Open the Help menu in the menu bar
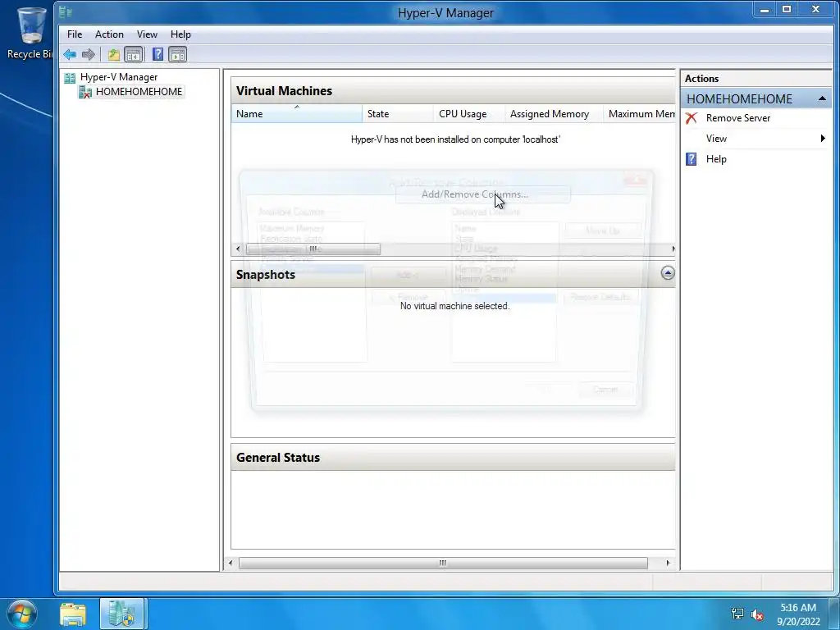The width and height of the screenshot is (840, 630). pyautogui.click(x=180, y=34)
